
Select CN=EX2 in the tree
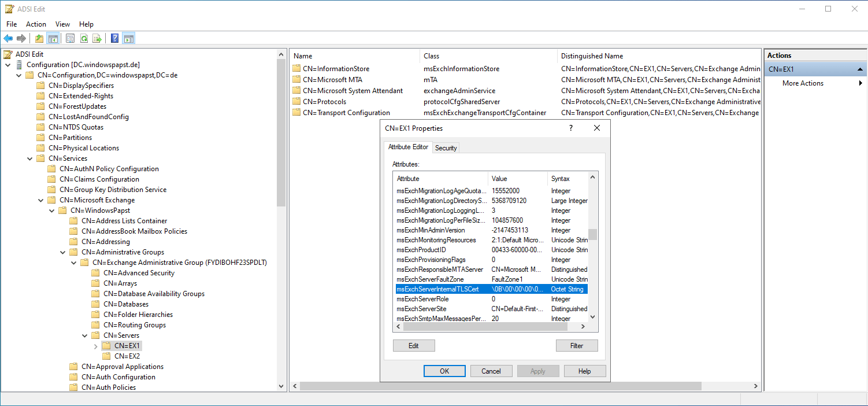(x=127, y=356)
